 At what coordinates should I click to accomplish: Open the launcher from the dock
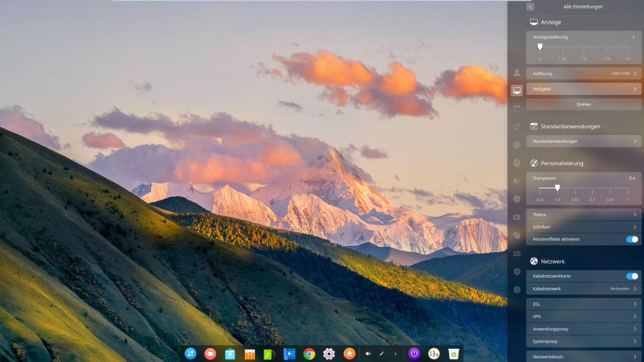pos(191,354)
